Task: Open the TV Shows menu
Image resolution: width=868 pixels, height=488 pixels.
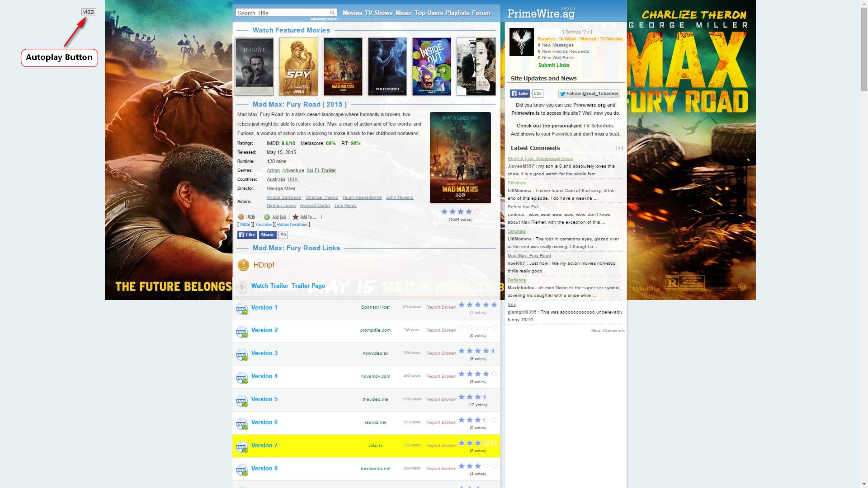Action: 378,13
